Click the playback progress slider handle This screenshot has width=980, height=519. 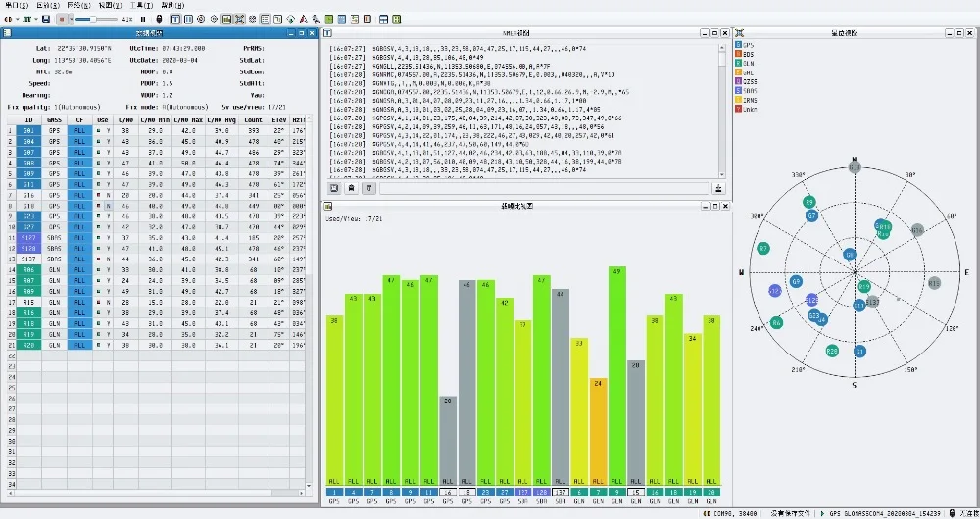click(x=93, y=19)
